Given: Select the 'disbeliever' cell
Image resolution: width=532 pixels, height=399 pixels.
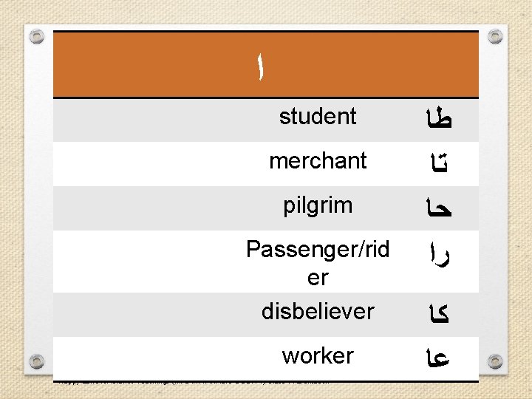Looking at the screenshot, I should tap(318, 311).
